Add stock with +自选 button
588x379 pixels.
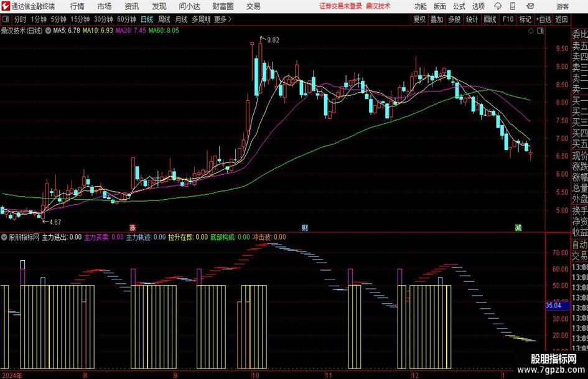pyautogui.click(x=543, y=19)
